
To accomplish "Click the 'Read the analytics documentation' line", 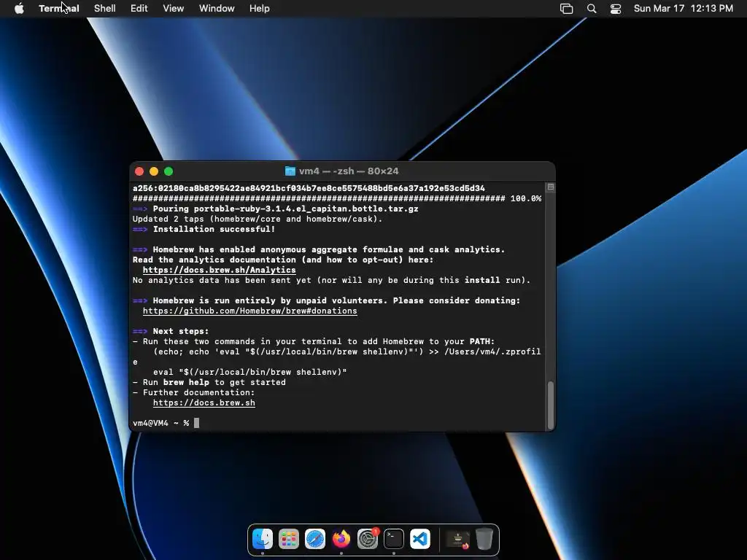I will (283, 260).
